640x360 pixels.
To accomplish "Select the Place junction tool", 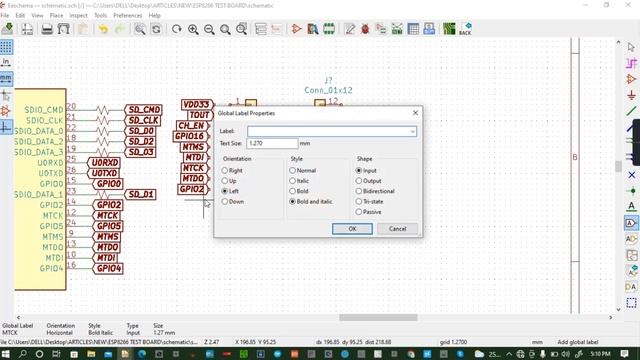I will 631,191.
